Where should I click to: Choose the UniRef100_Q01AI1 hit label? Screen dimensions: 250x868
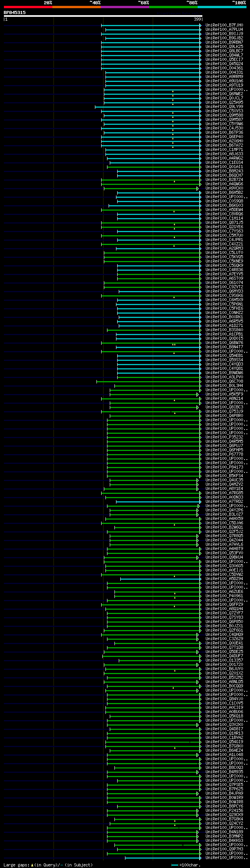pyautogui.click(x=224, y=167)
